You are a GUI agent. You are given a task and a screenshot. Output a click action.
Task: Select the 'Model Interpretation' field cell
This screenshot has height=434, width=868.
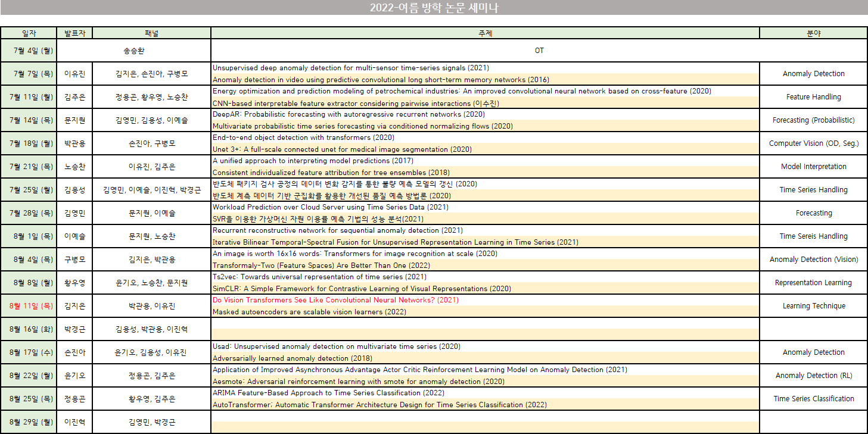(813, 167)
